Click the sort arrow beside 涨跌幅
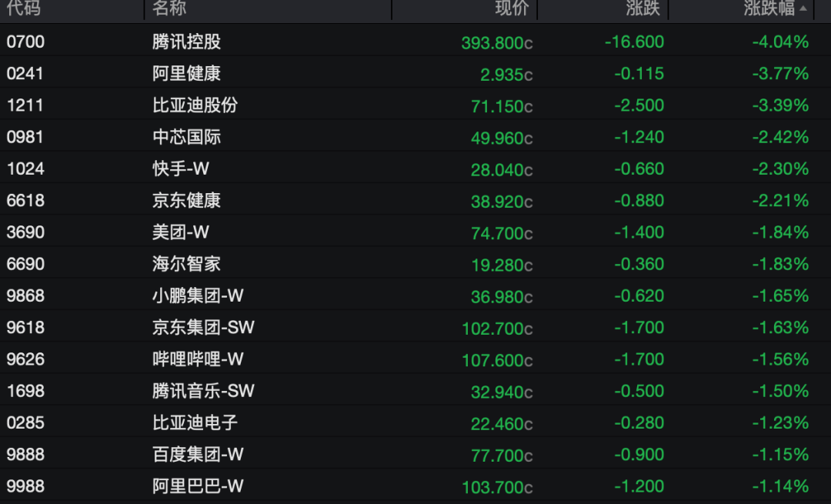Viewport: 831px width, 504px height. click(x=803, y=8)
